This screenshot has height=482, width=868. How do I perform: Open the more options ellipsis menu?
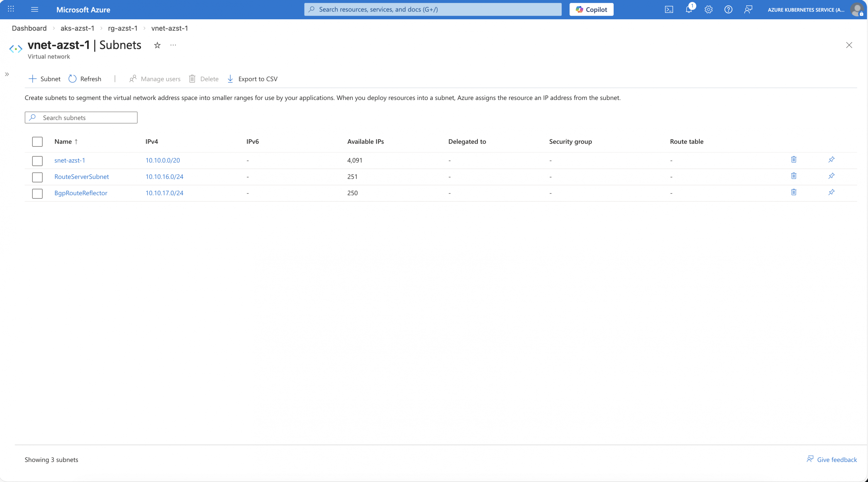[173, 45]
